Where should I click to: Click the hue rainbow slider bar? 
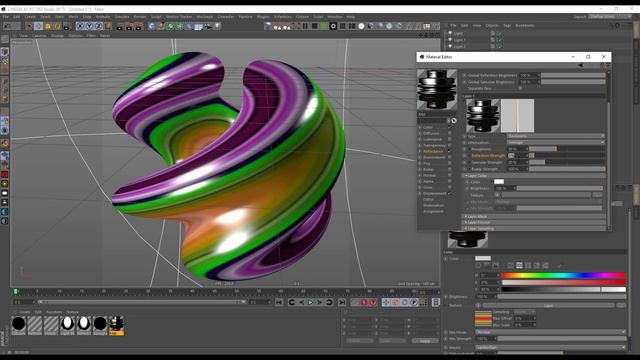[x=563, y=276]
